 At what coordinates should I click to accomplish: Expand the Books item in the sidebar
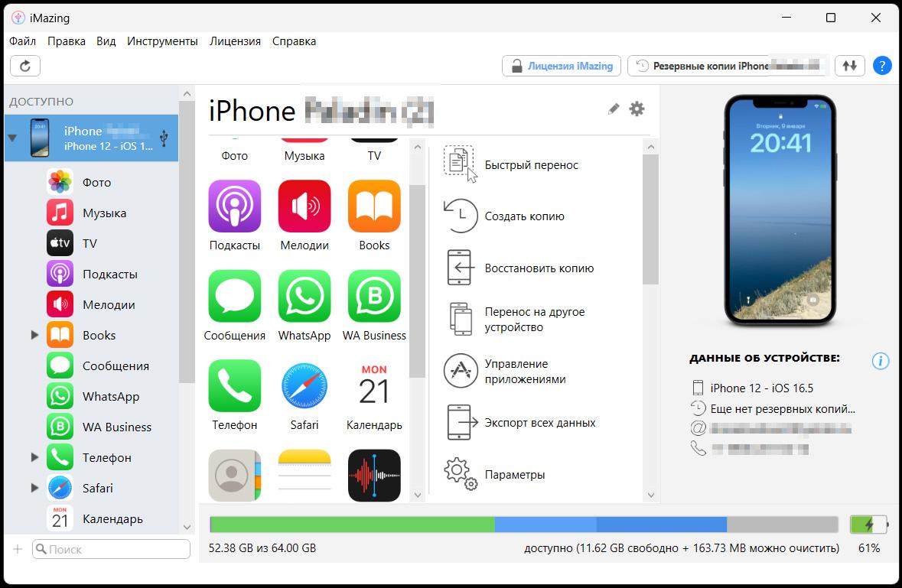tap(34, 335)
